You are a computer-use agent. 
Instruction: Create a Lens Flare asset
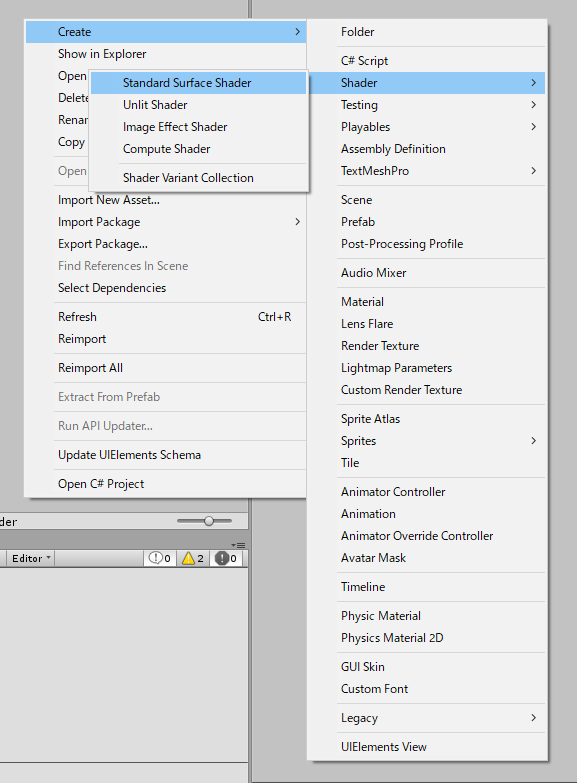427,324
